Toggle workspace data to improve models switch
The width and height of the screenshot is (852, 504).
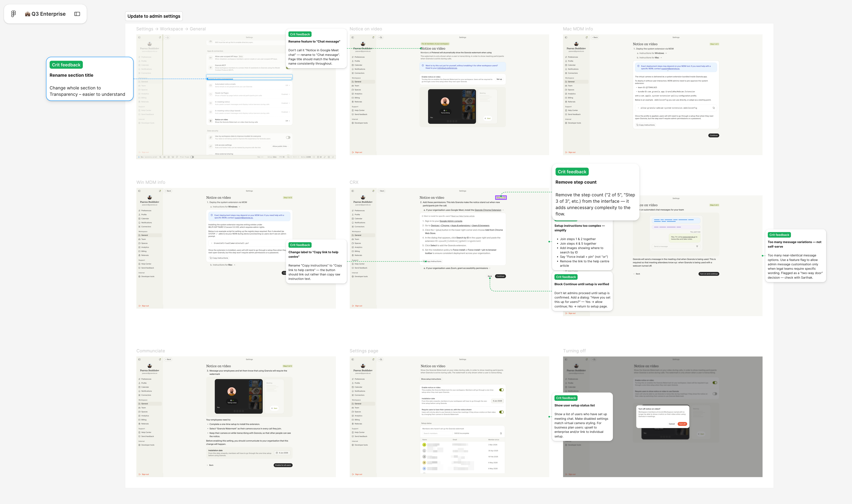click(x=288, y=138)
